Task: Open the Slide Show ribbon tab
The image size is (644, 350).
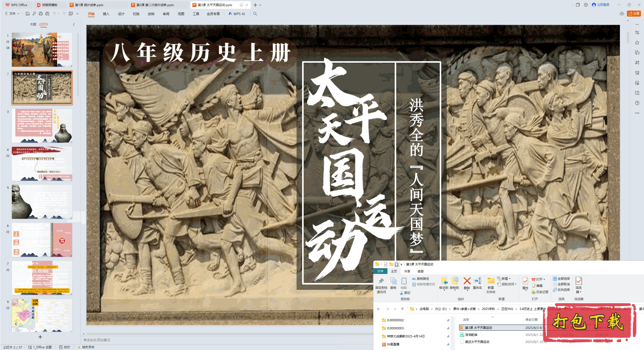Action: coord(151,14)
